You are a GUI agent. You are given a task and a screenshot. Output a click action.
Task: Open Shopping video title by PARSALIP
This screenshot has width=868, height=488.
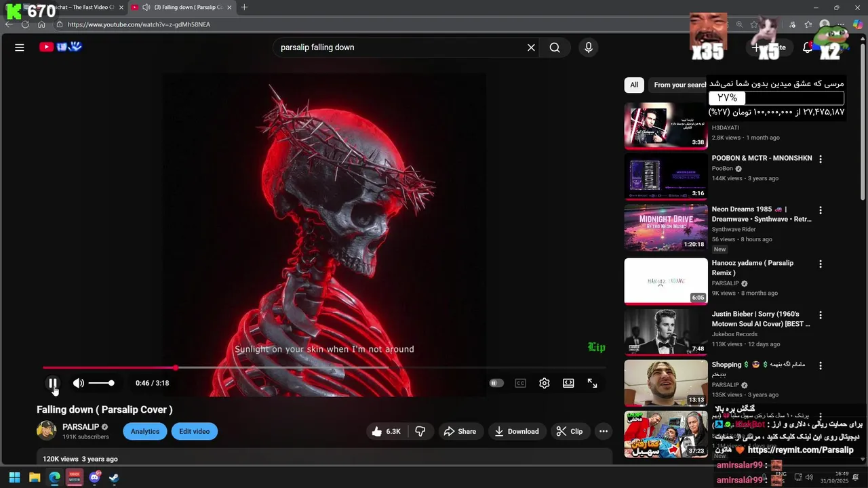point(758,369)
